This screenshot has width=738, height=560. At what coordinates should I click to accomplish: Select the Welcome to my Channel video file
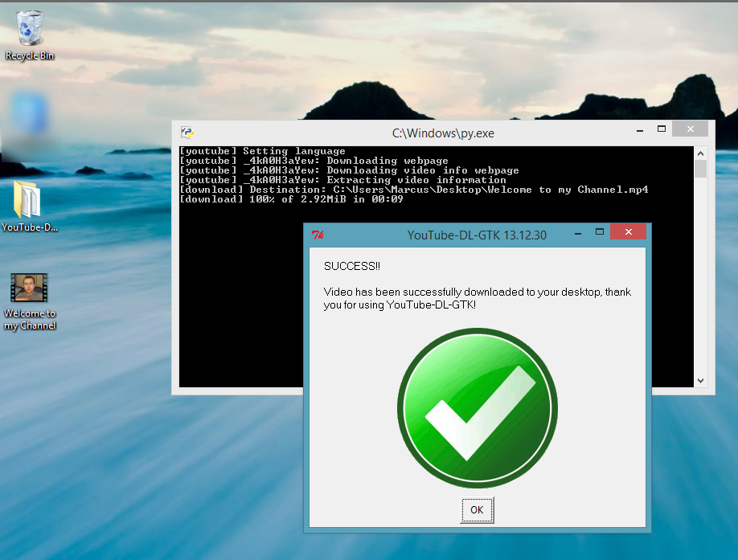pos(29,302)
